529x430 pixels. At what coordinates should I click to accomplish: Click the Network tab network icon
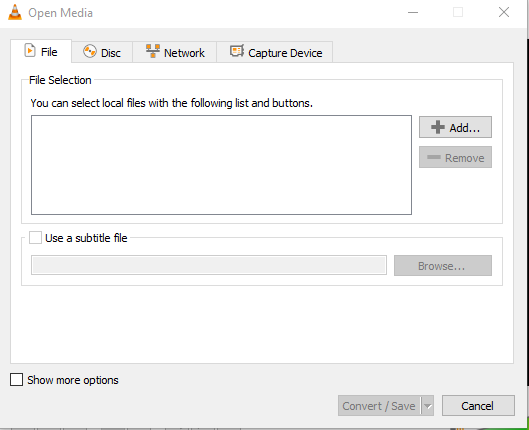153,51
